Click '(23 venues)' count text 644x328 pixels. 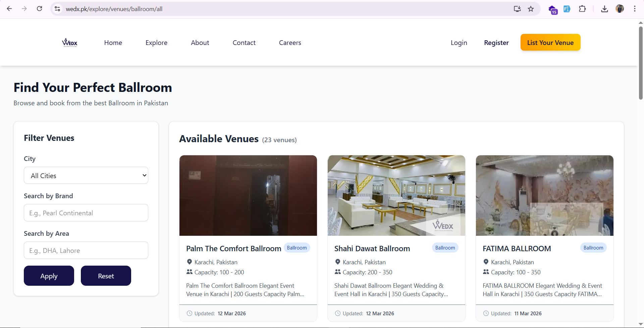tap(279, 140)
